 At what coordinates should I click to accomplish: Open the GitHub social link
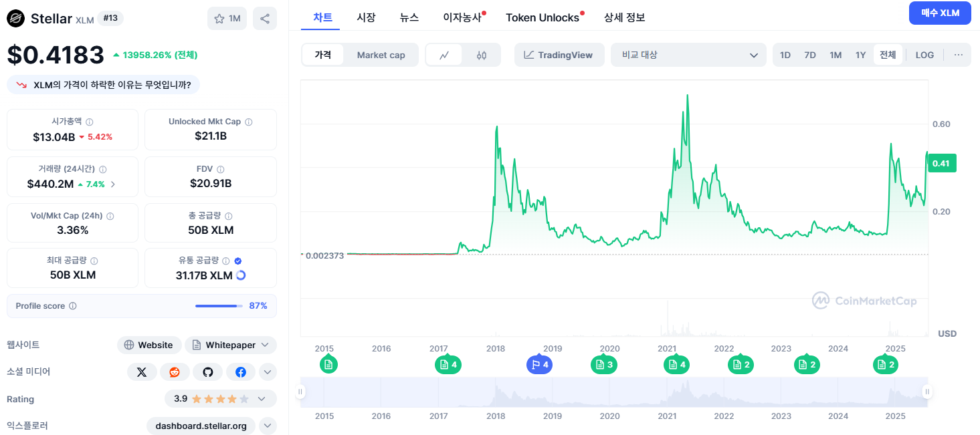[x=207, y=372]
